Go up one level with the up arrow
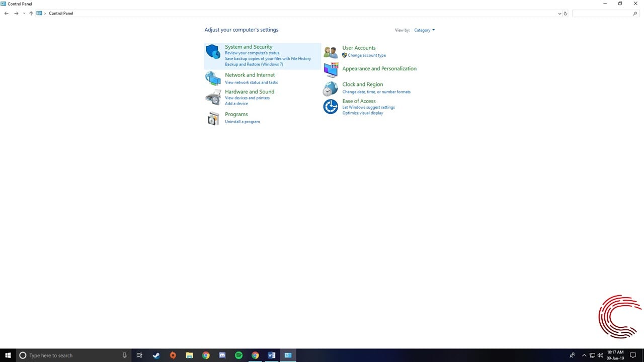This screenshot has width=644, height=362. click(x=31, y=14)
